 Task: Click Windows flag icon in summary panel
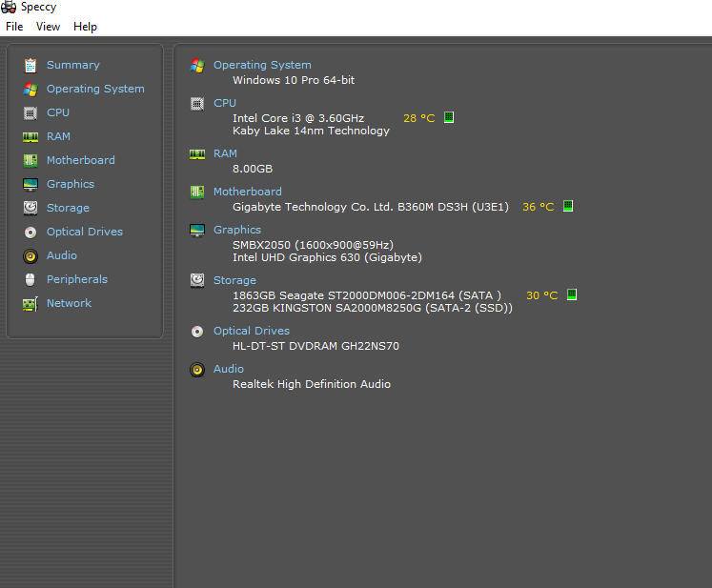pyautogui.click(x=197, y=66)
